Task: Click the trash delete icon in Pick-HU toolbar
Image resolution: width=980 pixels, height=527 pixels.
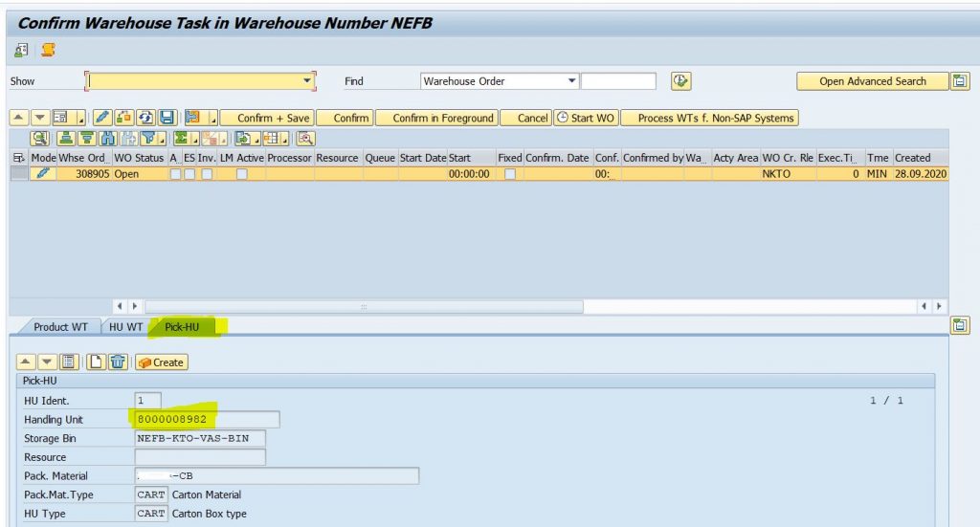Action: coord(118,362)
